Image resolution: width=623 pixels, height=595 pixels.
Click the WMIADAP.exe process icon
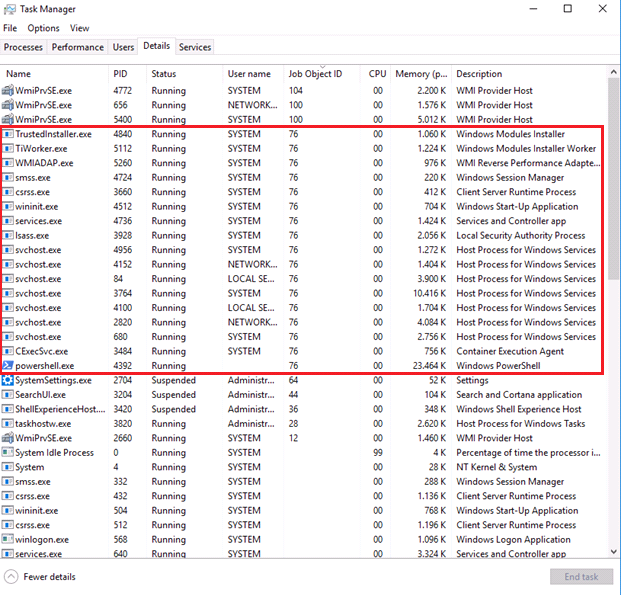pyautogui.click(x=8, y=163)
